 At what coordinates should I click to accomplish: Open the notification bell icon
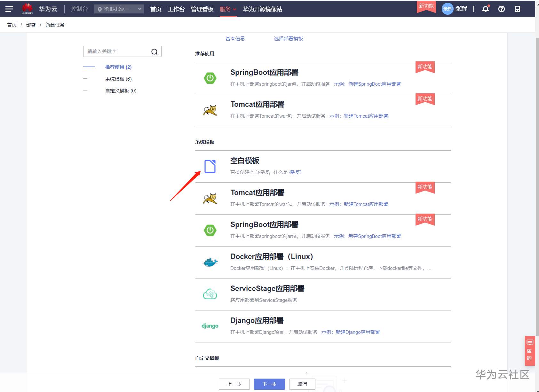(486, 9)
